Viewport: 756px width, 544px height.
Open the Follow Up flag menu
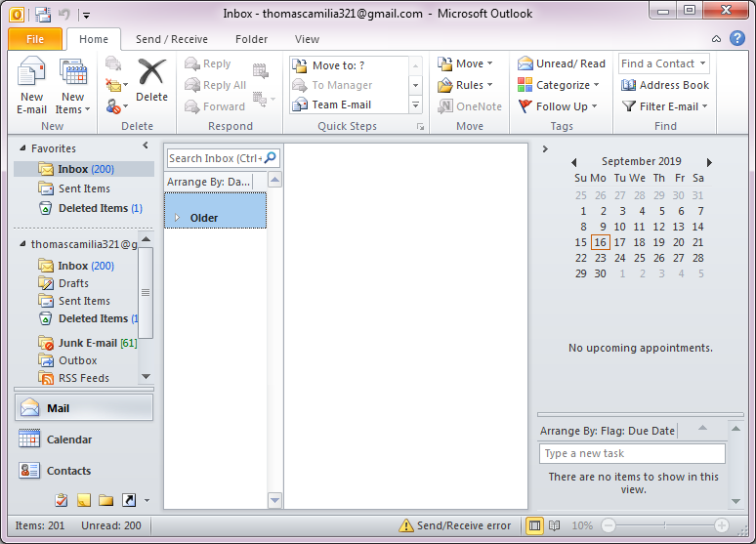pos(558,106)
